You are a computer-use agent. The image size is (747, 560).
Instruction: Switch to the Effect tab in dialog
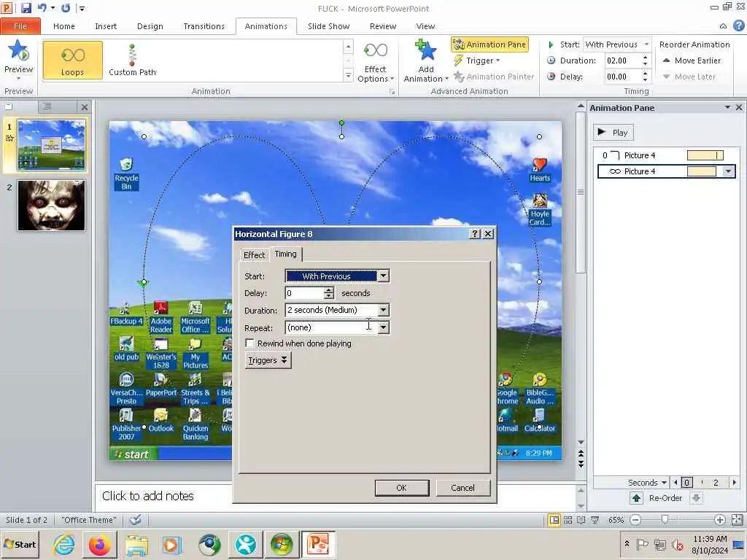point(254,255)
